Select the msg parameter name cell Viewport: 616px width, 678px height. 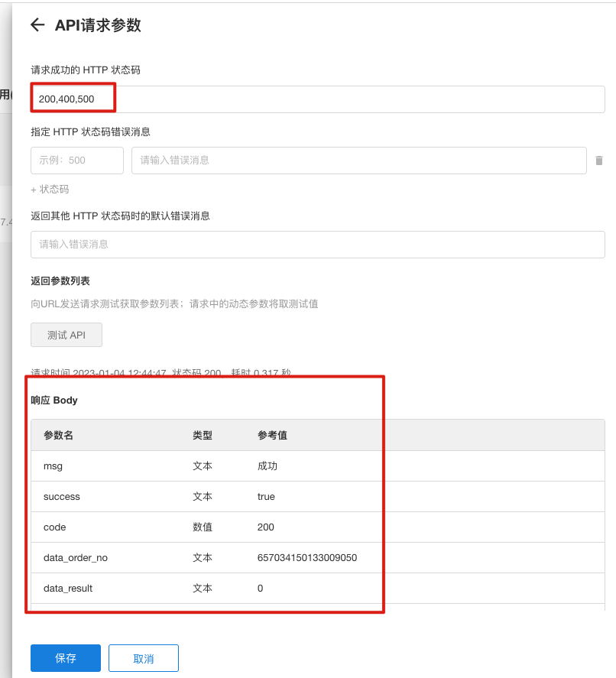[x=53, y=466]
